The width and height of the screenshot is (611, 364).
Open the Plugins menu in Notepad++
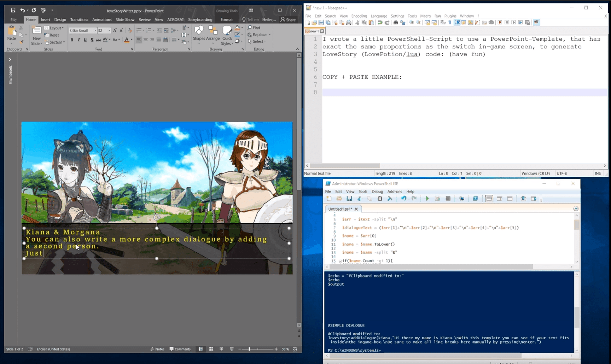coord(450,16)
